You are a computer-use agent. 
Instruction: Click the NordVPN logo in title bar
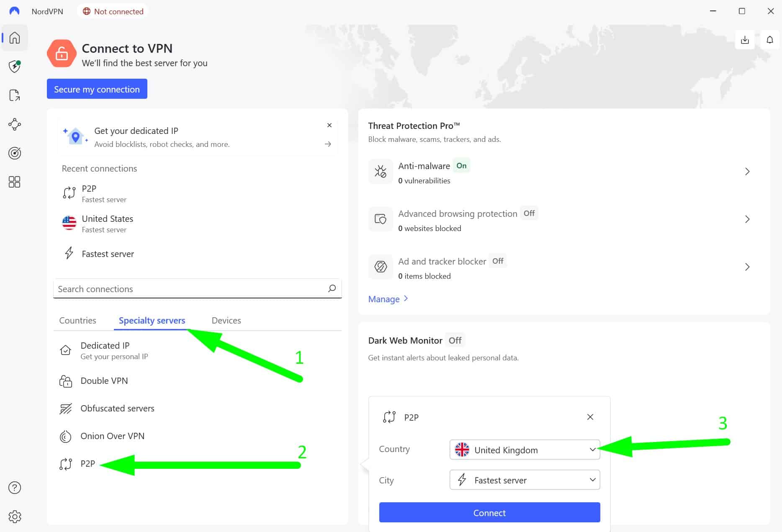(14, 11)
